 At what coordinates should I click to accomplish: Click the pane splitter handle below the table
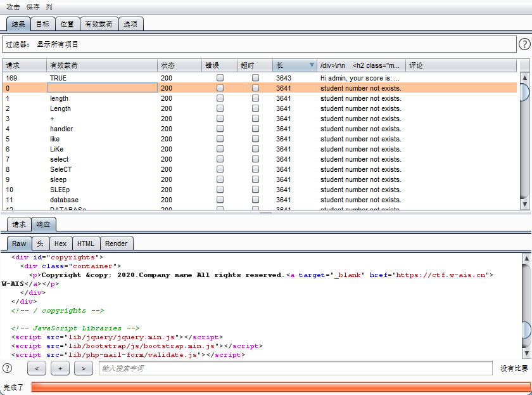coord(266,213)
